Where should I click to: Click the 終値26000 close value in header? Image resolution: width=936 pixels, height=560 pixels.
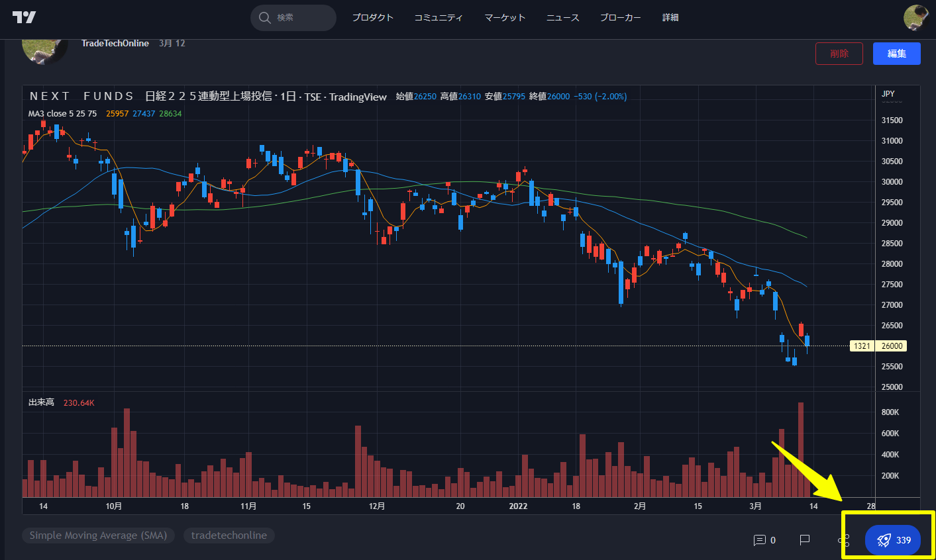pos(549,97)
